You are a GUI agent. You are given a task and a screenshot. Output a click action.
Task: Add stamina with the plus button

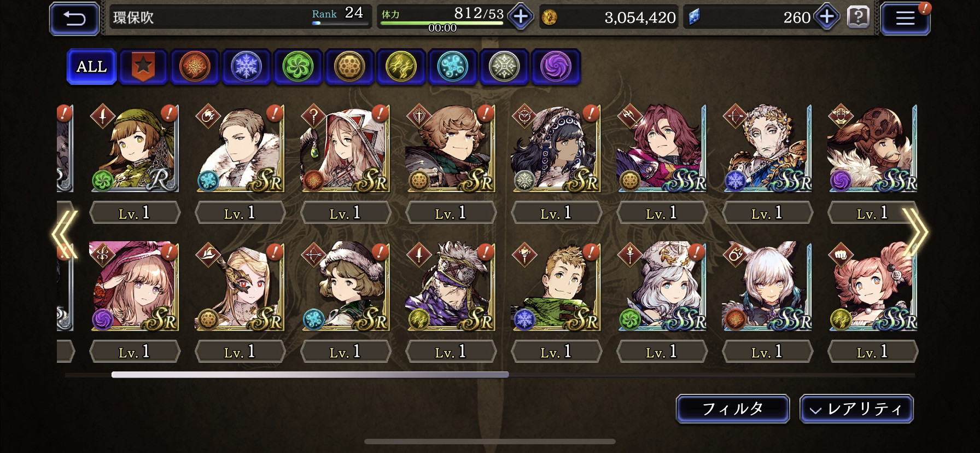tap(521, 17)
